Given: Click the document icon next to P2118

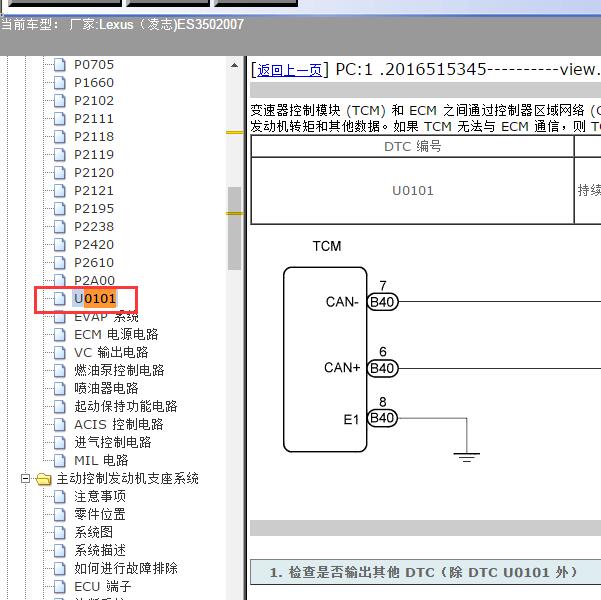Looking at the screenshot, I should [59, 137].
